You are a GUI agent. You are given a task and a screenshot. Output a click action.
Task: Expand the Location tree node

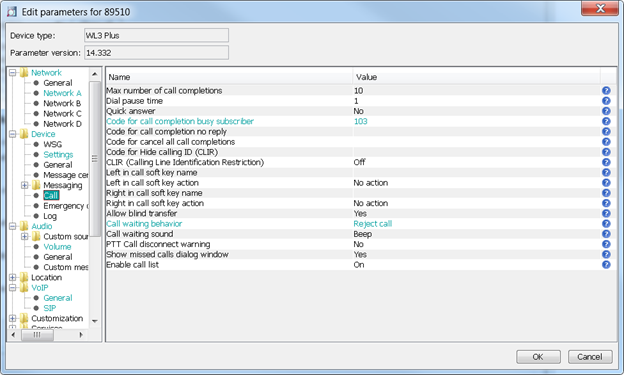pyautogui.click(x=12, y=277)
